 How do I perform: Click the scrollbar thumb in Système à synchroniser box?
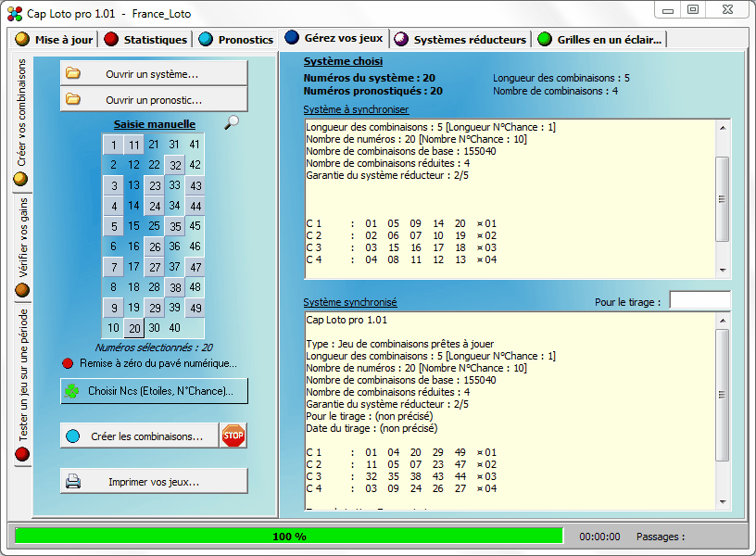pos(723,198)
